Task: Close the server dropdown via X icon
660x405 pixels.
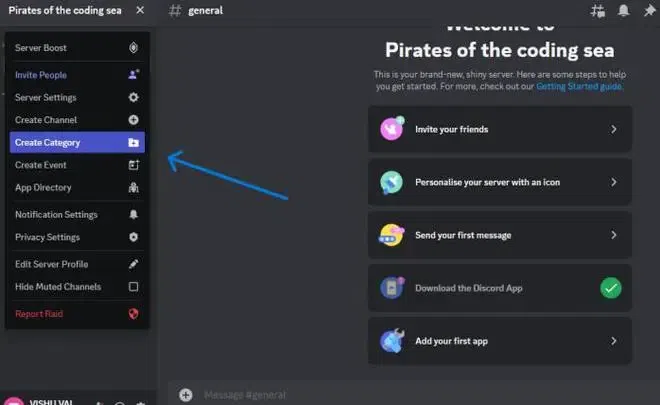Action: pos(140,10)
